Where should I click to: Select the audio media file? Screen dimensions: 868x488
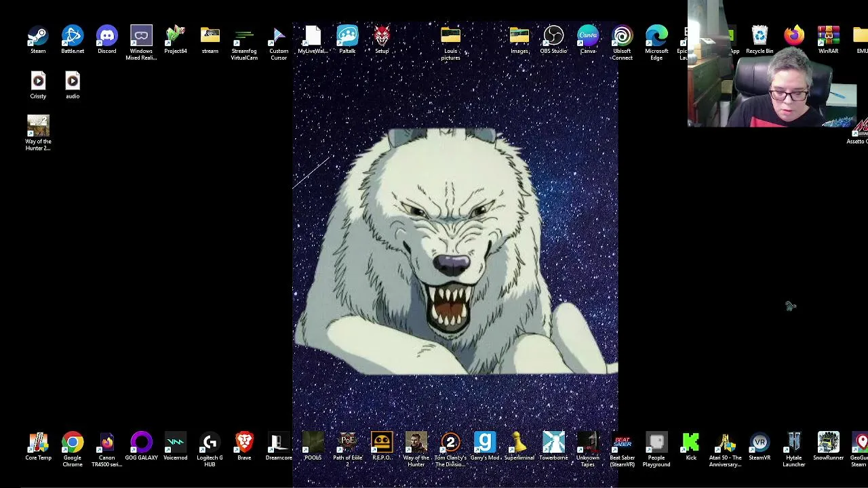tap(73, 81)
